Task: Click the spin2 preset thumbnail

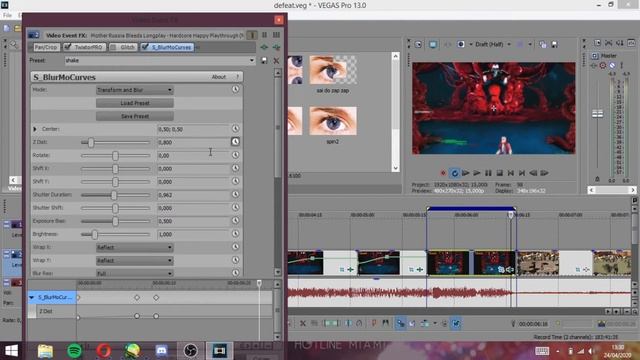Action: click(x=333, y=121)
